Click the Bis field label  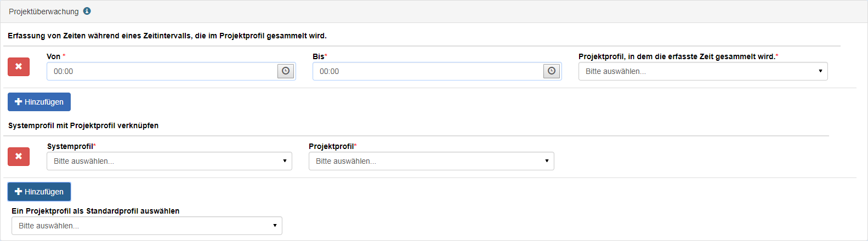(x=319, y=56)
